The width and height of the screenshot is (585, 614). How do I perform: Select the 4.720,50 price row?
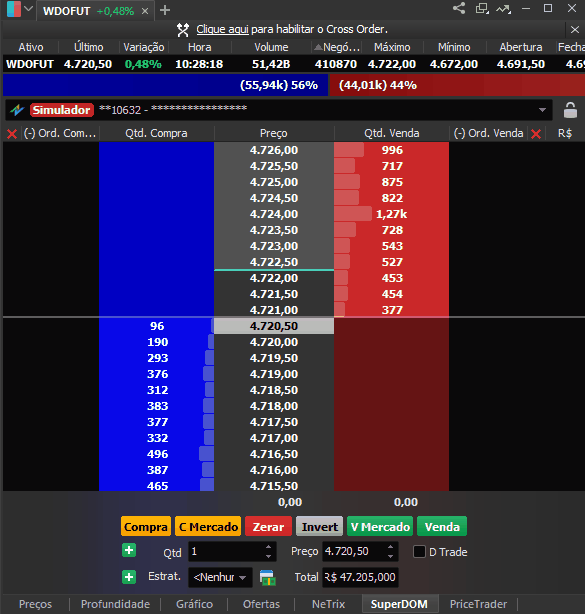(x=274, y=326)
